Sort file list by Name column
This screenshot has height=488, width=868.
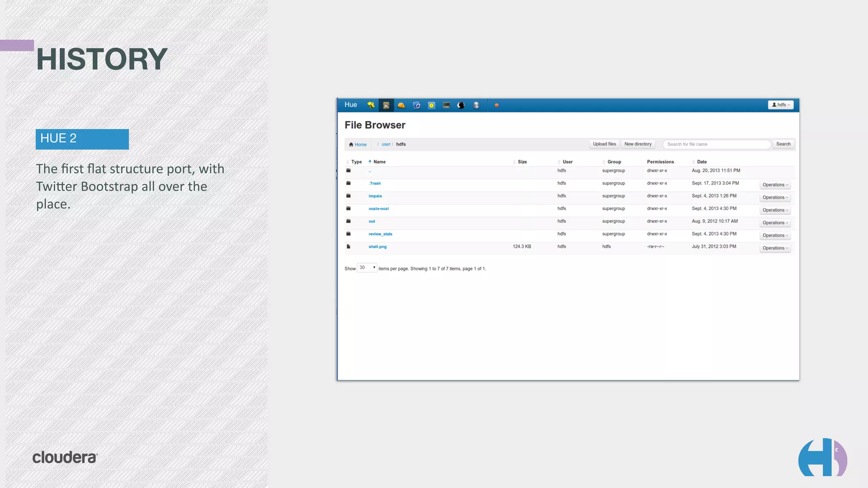coord(379,162)
